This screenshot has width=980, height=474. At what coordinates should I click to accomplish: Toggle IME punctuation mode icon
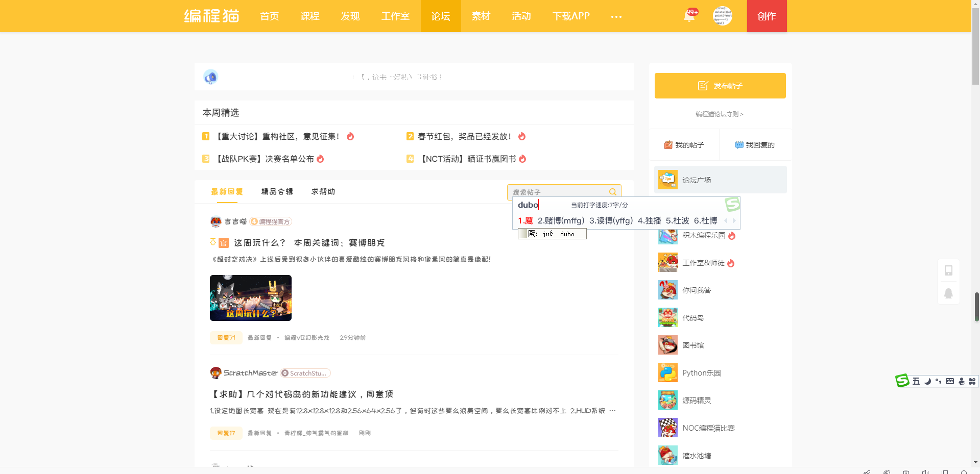coord(939,381)
